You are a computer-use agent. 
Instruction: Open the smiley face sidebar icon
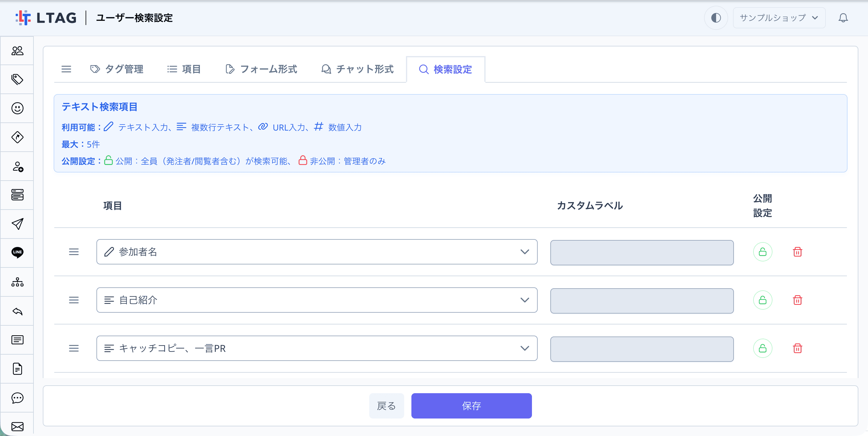click(17, 108)
